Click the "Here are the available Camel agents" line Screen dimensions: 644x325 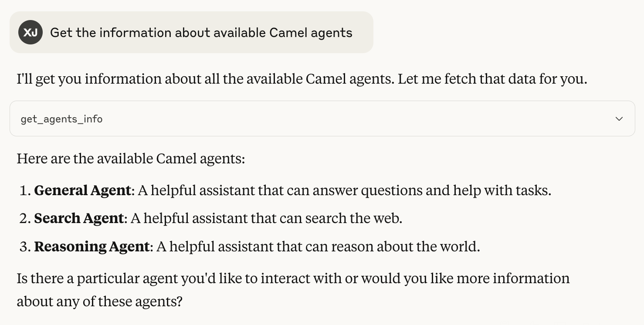131,159
